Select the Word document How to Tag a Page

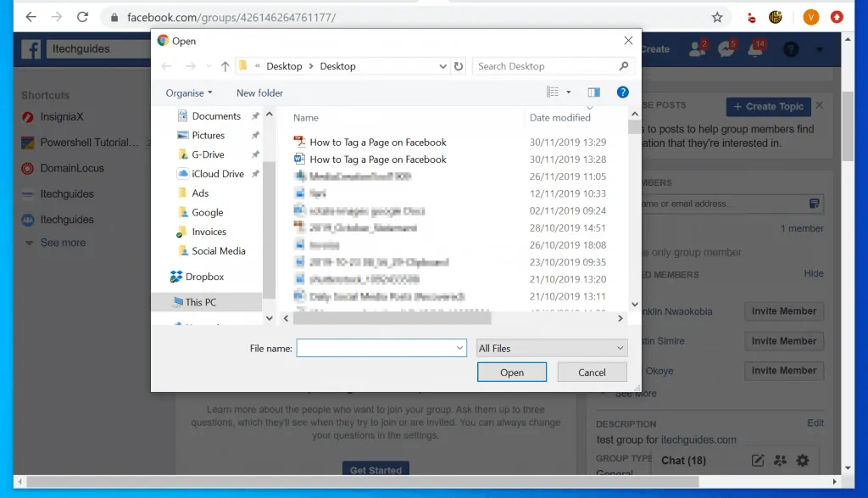[x=370, y=159]
